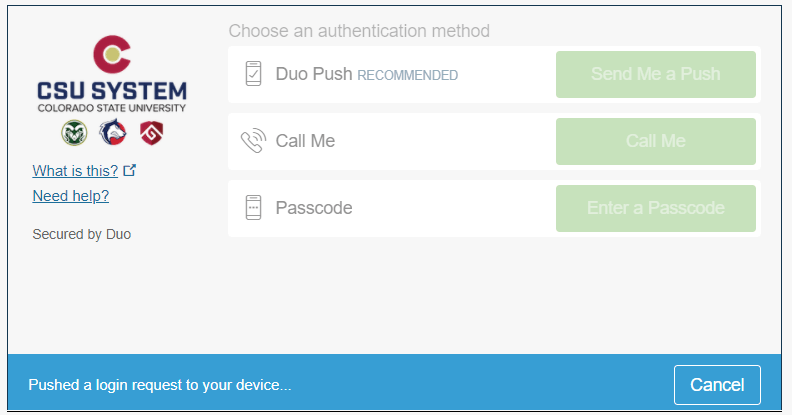Cancel the pushed login request
Image resolution: width=792 pixels, height=415 pixels.
click(x=717, y=385)
